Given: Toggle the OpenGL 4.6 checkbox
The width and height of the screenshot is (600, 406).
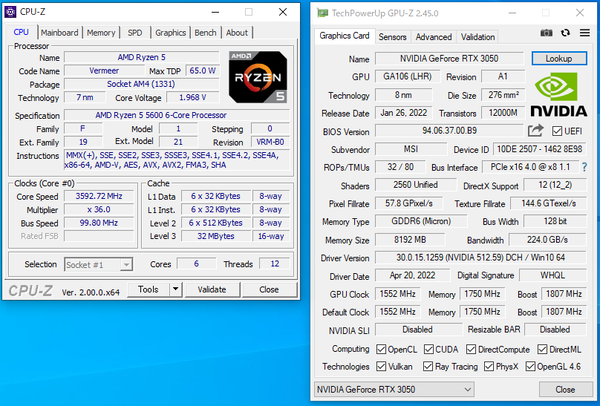Looking at the screenshot, I should click(530, 366).
